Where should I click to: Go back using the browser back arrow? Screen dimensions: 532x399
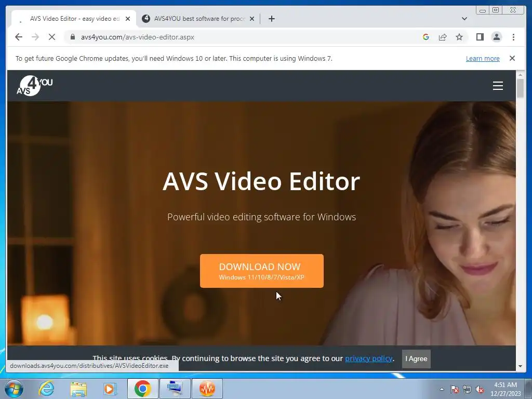pos(19,37)
